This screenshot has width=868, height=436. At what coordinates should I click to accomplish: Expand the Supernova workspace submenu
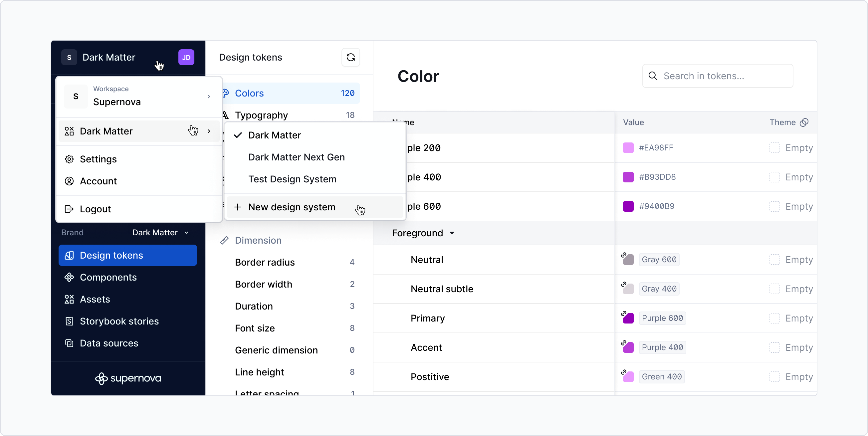click(209, 97)
